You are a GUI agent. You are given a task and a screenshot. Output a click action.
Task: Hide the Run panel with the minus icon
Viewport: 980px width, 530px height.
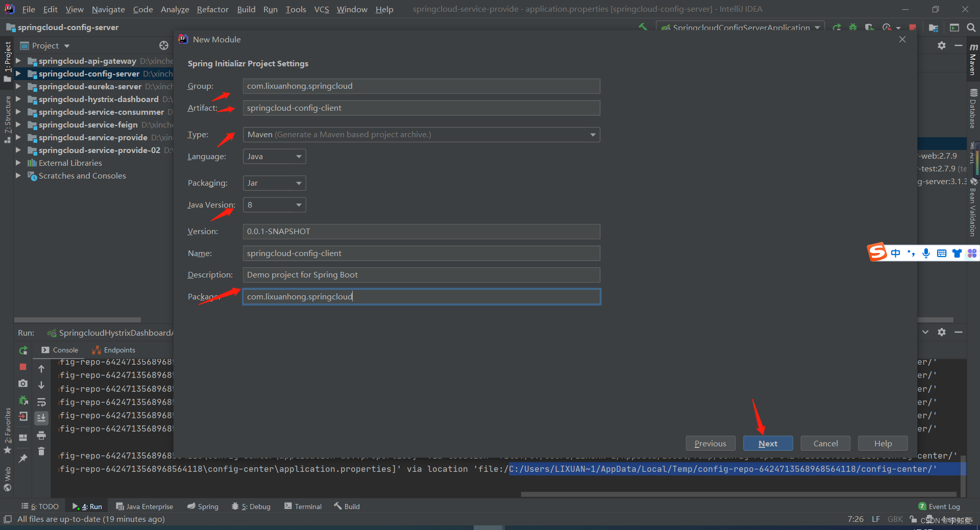pos(959,332)
